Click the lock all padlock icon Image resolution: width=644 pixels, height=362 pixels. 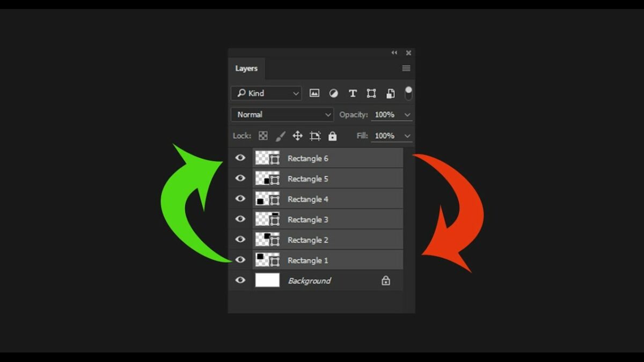(332, 136)
